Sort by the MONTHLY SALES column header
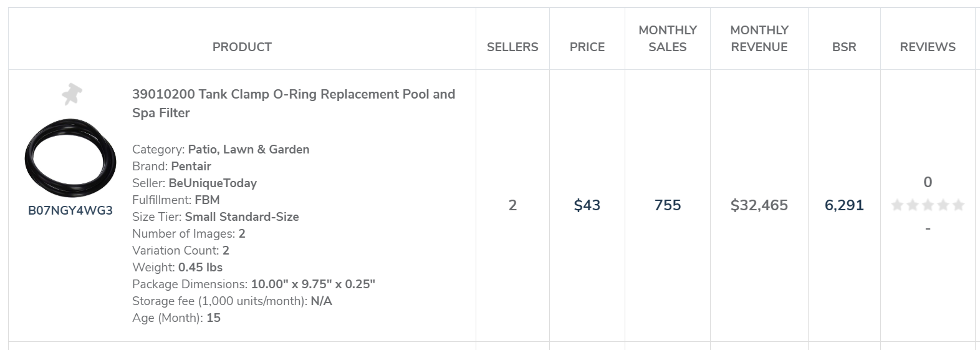980x350 pixels. 668,39
